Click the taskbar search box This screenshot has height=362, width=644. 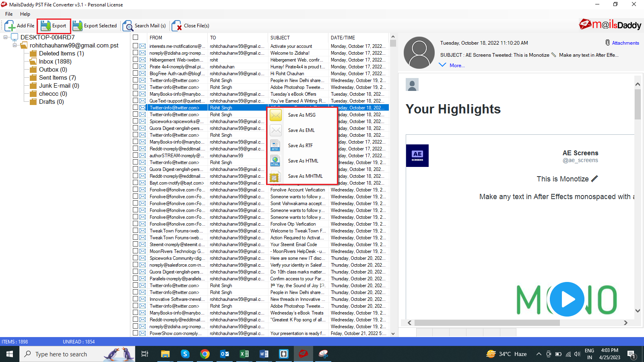77,354
